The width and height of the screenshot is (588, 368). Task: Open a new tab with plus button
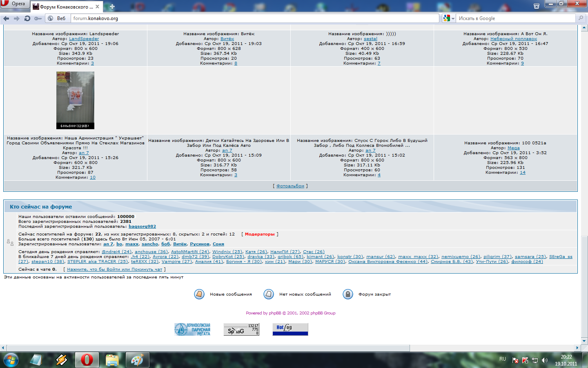tap(112, 7)
